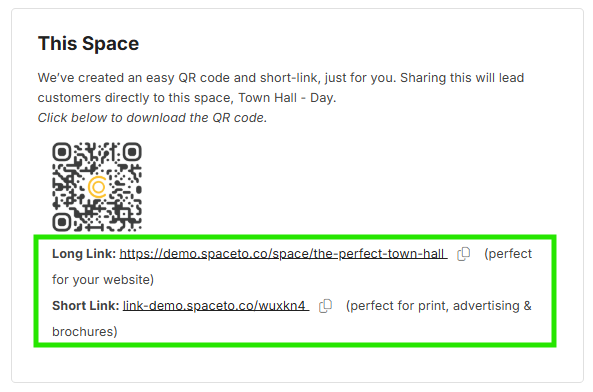Open the demo.spaceto.co/space/the-perfect-town-hall link
Screen dimensions: 593x392
pos(283,254)
